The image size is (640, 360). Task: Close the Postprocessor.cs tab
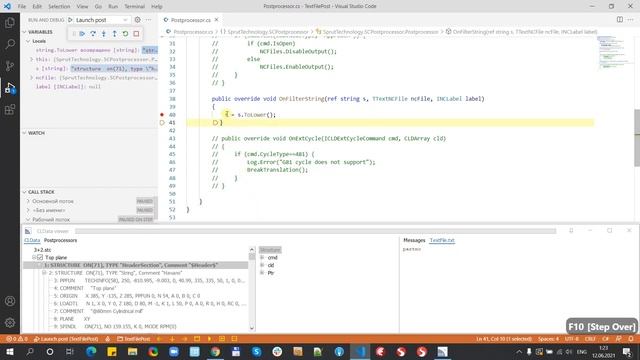(x=217, y=20)
